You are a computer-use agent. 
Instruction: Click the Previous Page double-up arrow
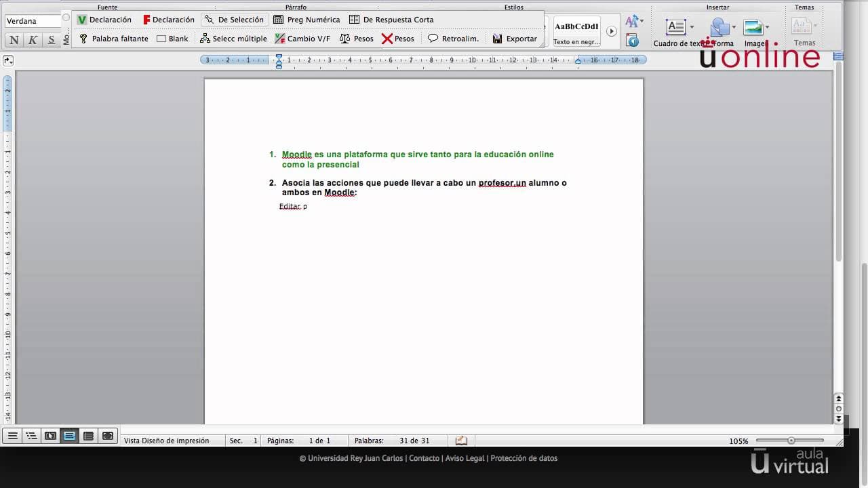pyautogui.click(x=839, y=399)
